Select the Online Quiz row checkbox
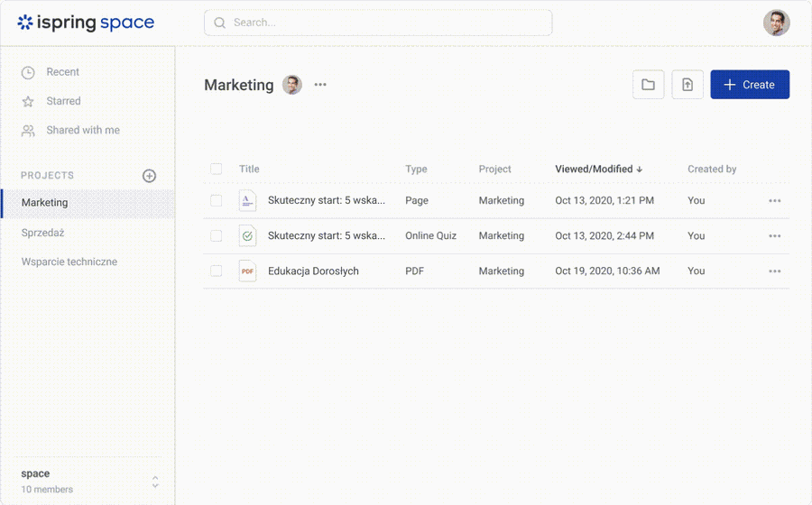The height and width of the screenshot is (505, 812). coord(217,236)
